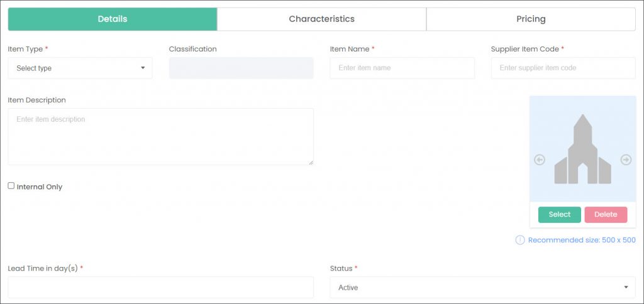Click into the Item Description text area

(x=160, y=137)
